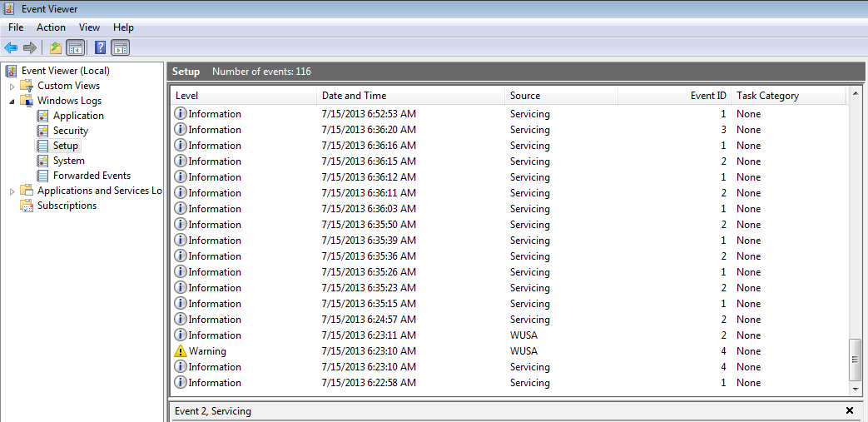Click Event ID 3 cell

pyautogui.click(x=722, y=130)
